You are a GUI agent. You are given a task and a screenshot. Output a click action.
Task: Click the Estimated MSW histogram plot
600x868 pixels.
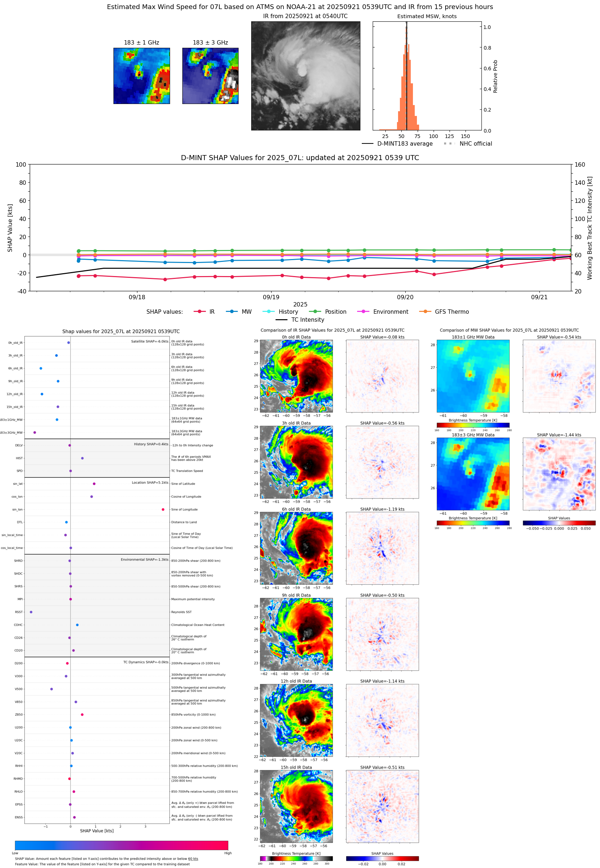click(427, 76)
